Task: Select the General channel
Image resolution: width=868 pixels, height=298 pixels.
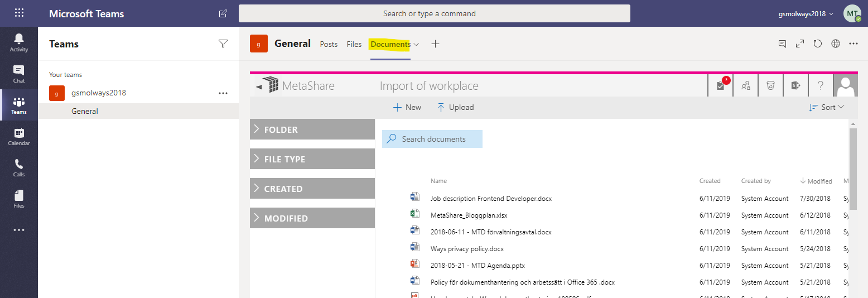Action: tap(138, 111)
